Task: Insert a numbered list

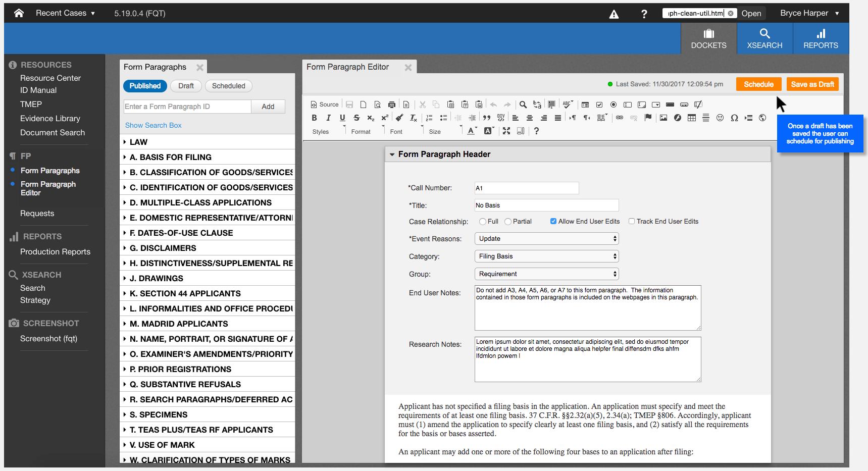Action: 429,118
